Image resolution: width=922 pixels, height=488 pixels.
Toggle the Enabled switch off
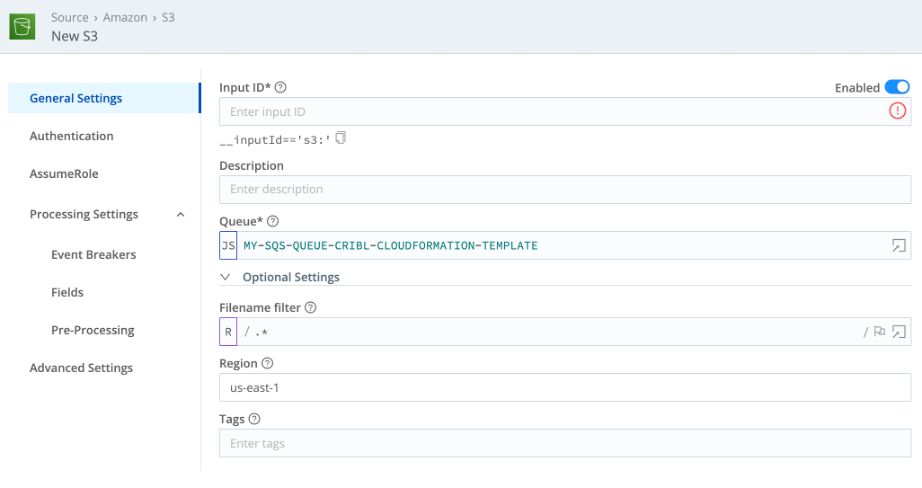[x=896, y=88]
